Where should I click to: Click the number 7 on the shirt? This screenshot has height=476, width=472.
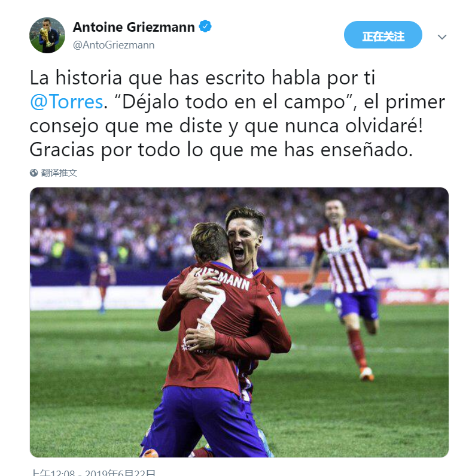click(212, 305)
